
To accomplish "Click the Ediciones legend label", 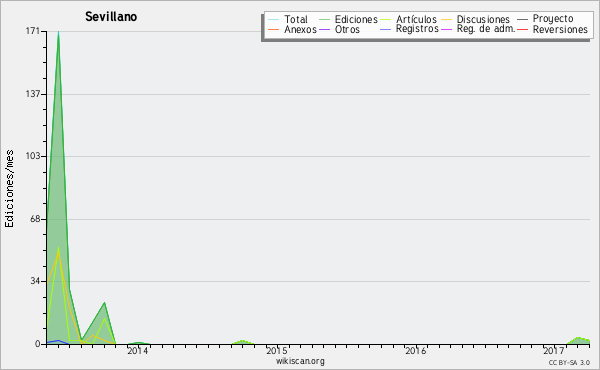I will click(x=356, y=19).
